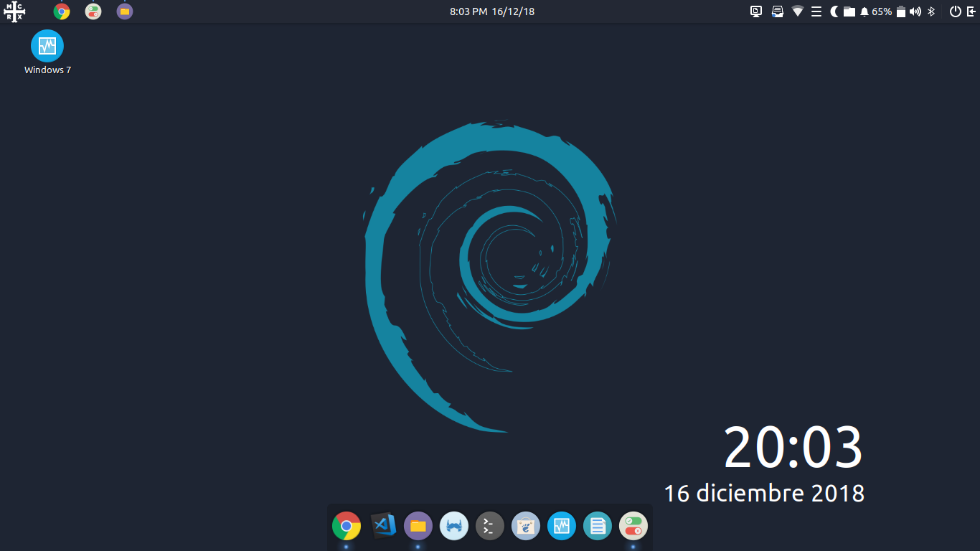
Task: Open Google Chrome from the dock
Action: 347,526
